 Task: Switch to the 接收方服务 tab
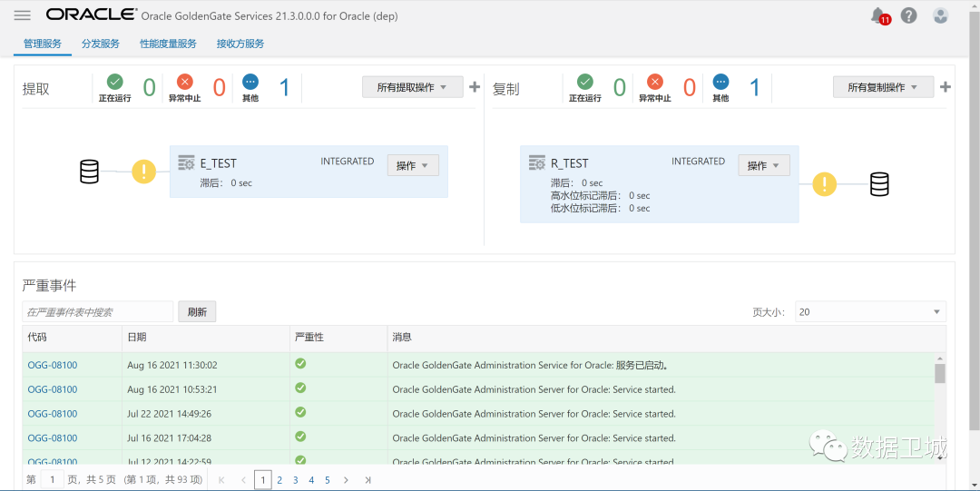[x=240, y=44]
